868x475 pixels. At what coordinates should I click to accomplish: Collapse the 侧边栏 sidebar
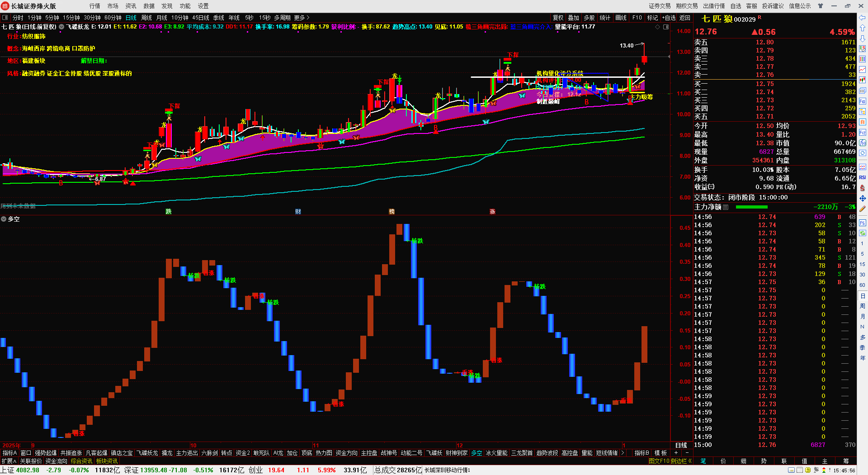coord(682,461)
